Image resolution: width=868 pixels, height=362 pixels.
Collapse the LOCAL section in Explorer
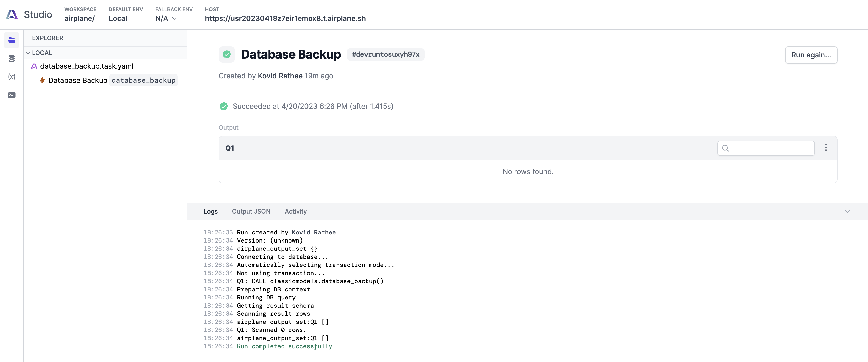point(28,53)
